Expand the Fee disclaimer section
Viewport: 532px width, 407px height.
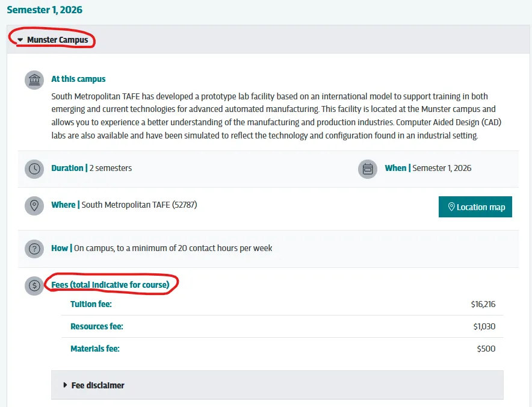coord(277,385)
